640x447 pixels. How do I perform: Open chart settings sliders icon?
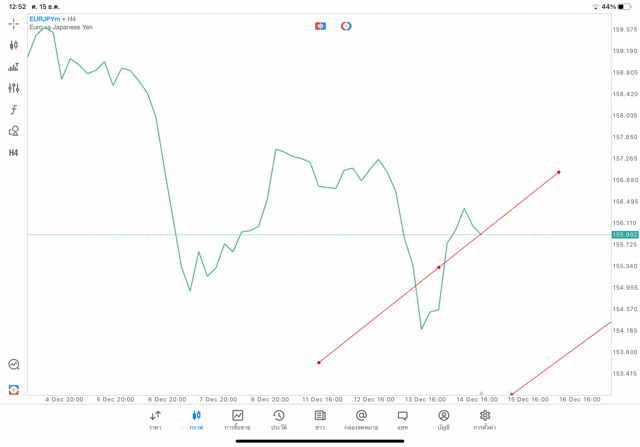(13, 88)
